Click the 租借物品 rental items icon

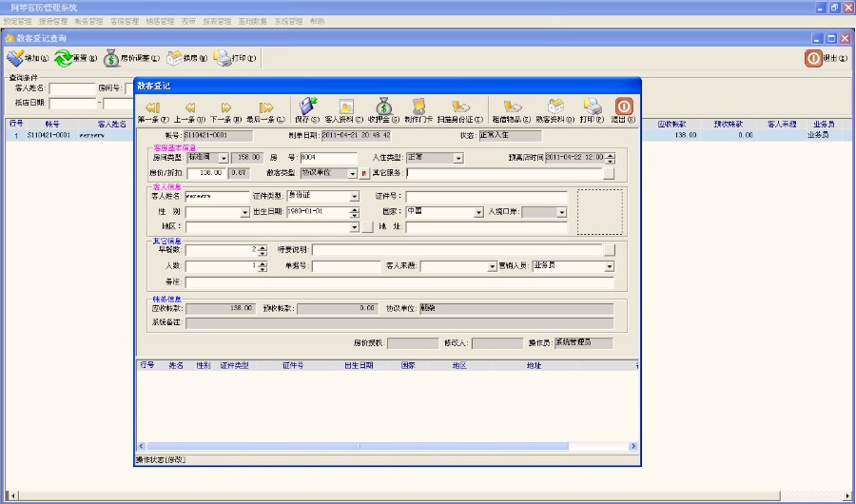pos(512,107)
